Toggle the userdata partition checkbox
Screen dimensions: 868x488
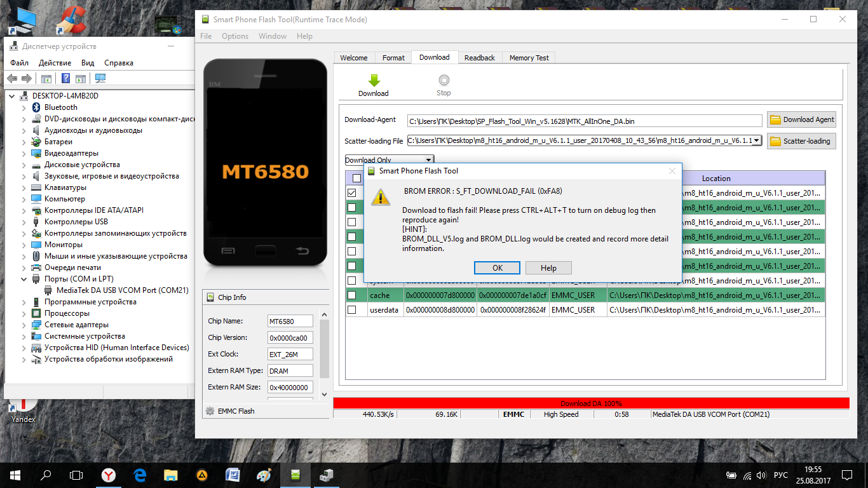tap(351, 310)
